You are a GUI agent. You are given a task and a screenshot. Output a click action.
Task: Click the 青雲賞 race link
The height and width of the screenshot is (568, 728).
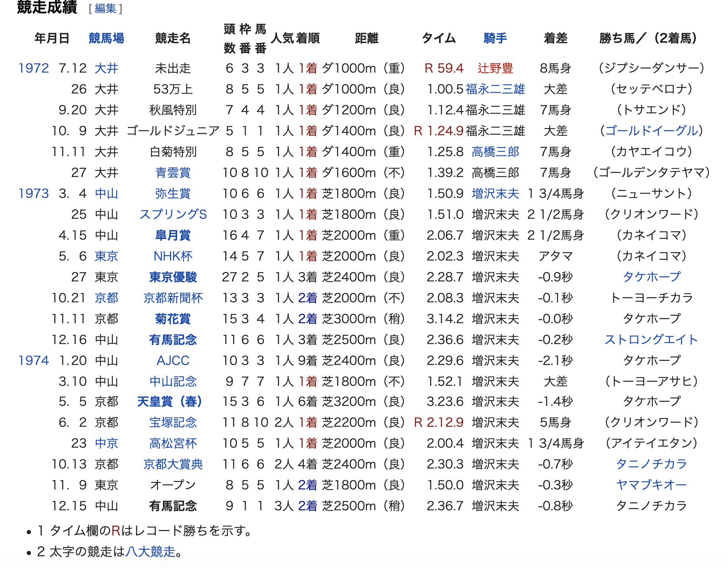(173, 172)
